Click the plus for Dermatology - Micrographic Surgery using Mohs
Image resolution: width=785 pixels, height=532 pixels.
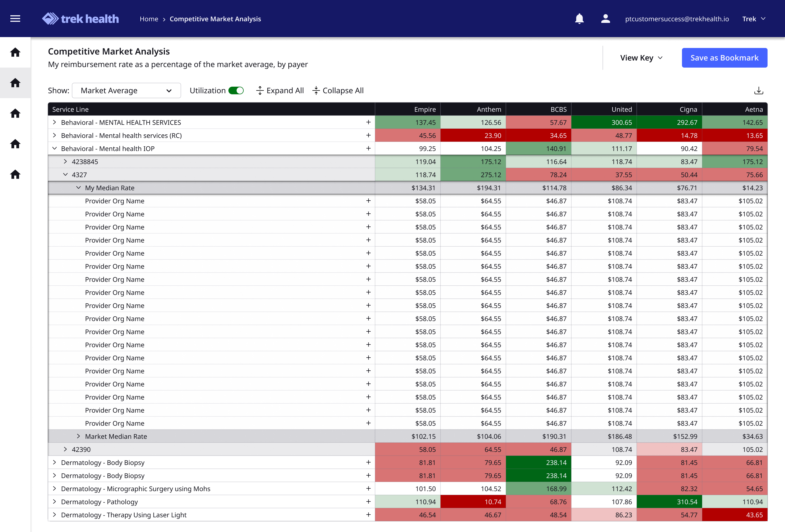point(368,489)
